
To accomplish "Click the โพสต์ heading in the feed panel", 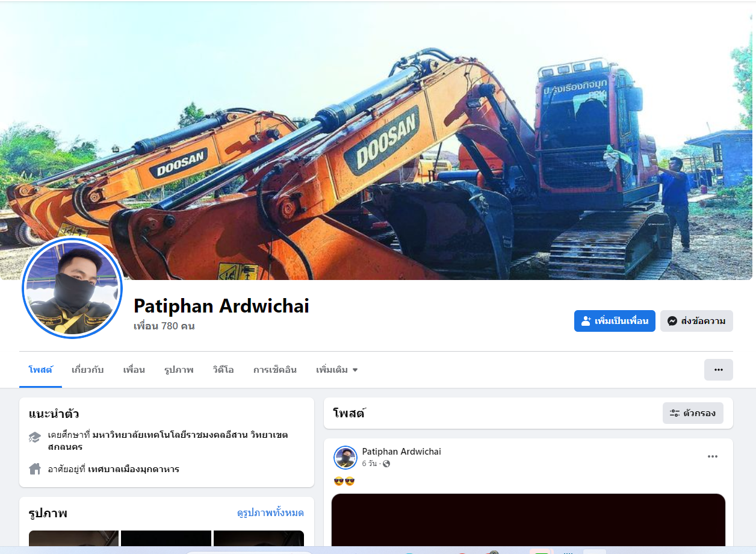I will click(x=349, y=413).
